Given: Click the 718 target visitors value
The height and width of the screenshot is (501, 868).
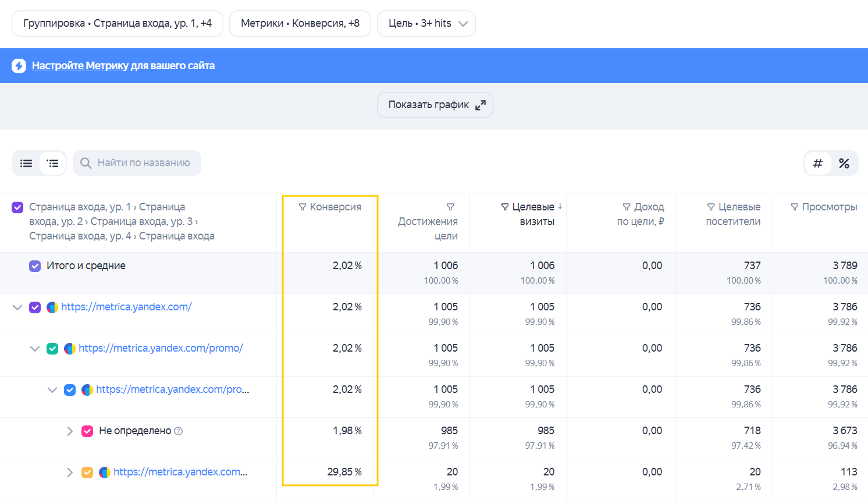Looking at the screenshot, I should [x=752, y=431].
